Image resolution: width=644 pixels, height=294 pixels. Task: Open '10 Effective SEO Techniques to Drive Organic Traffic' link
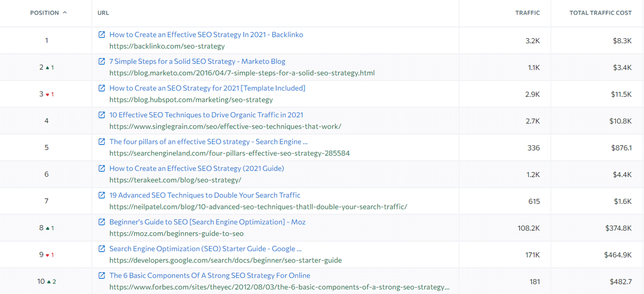(x=206, y=115)
